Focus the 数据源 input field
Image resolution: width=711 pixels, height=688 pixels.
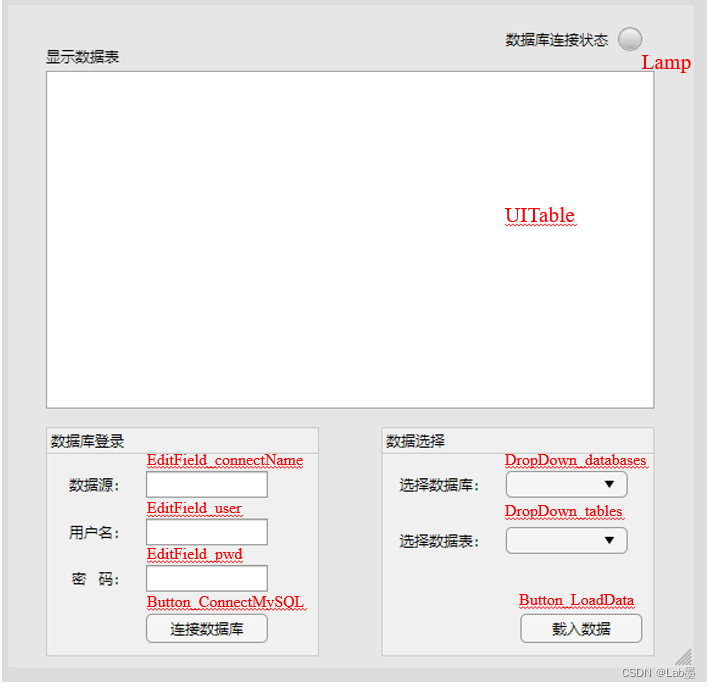click(207, 484)
